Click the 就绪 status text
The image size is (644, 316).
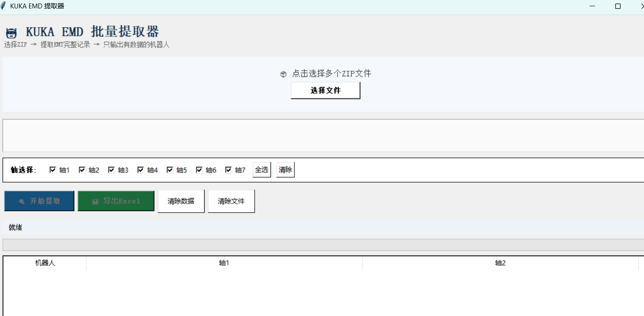tap(15, 228)
